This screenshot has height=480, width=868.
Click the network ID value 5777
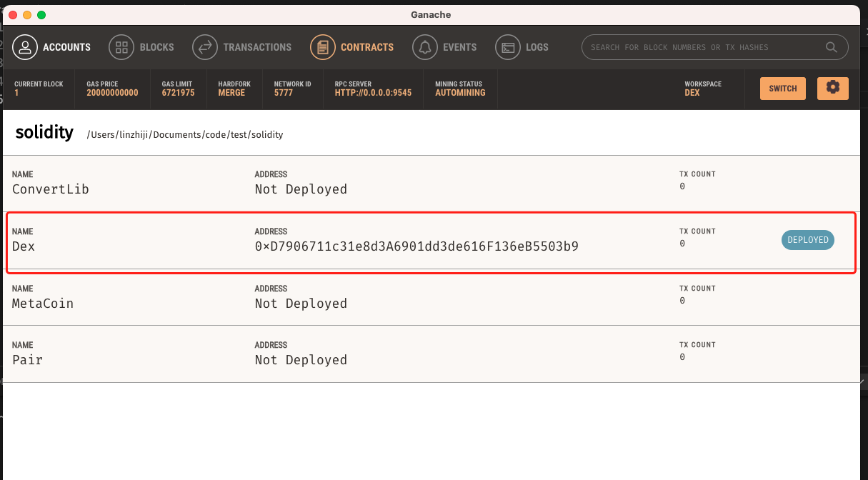click(284, 93)
